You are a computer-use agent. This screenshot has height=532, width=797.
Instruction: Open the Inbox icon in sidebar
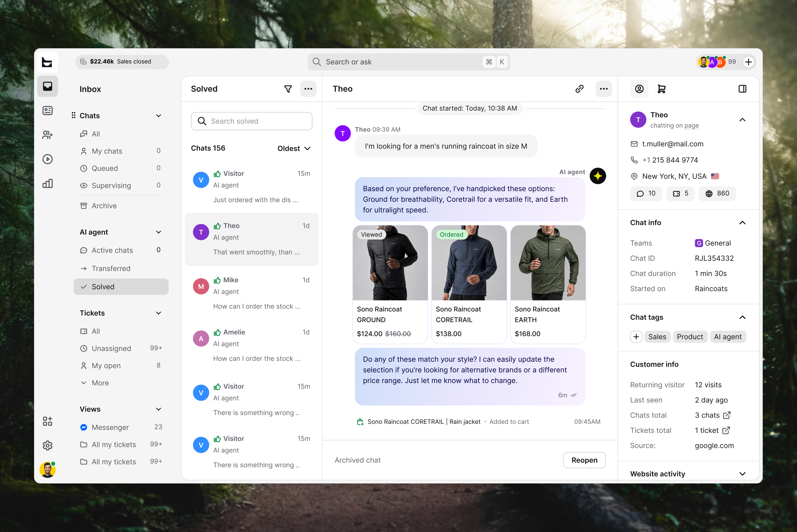pos(48,86)
